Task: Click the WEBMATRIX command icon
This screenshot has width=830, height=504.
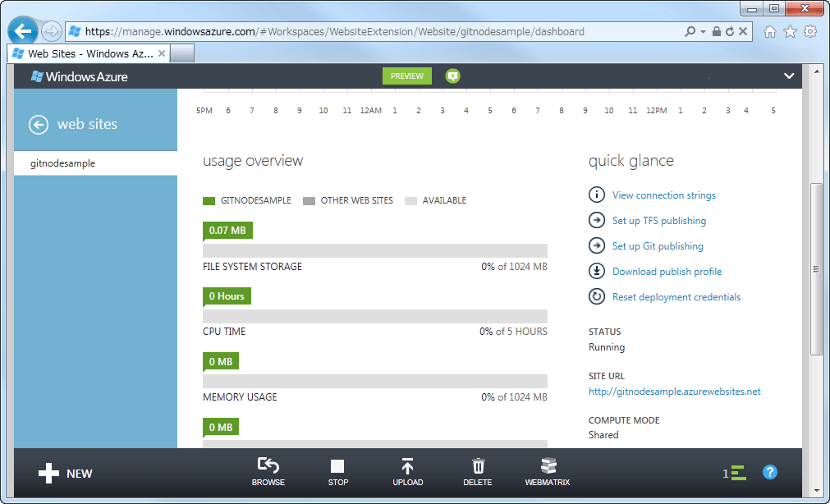Action: point(548,466)
